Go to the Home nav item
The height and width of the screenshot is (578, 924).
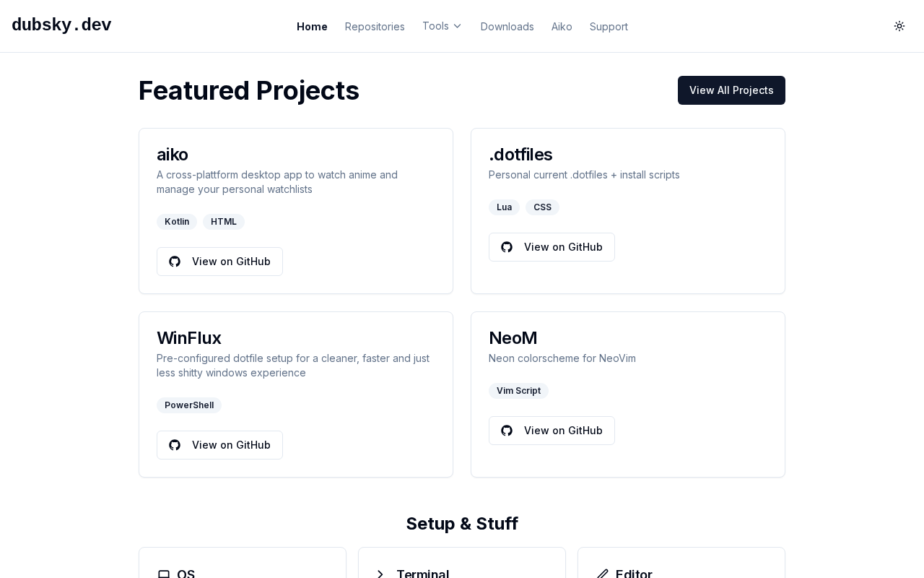(312, 27)
